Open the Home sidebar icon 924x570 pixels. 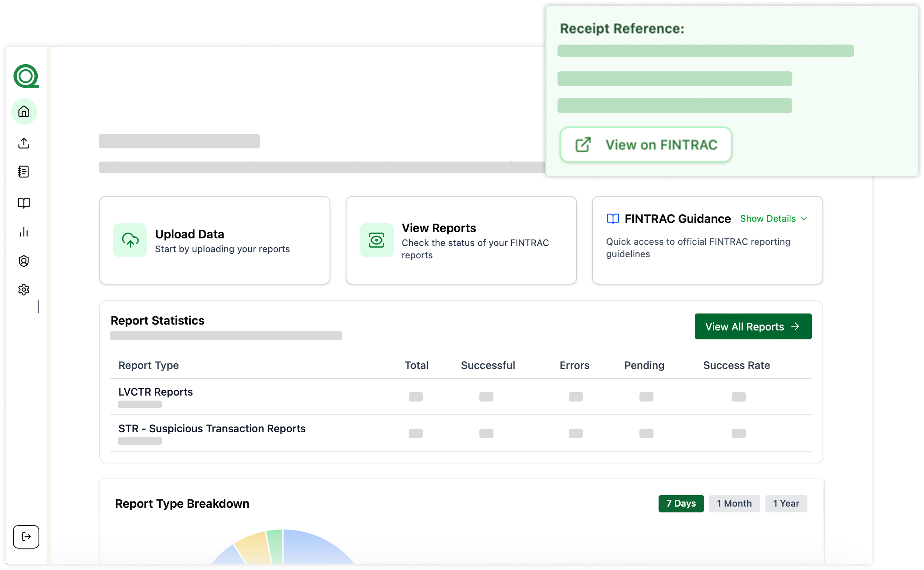point(24,112)
